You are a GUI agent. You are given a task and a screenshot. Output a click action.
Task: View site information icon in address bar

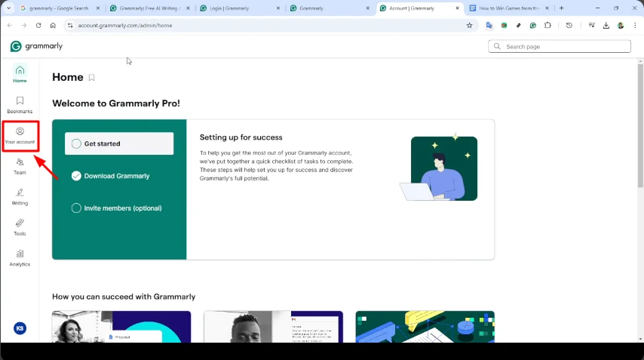coord(70,26)
